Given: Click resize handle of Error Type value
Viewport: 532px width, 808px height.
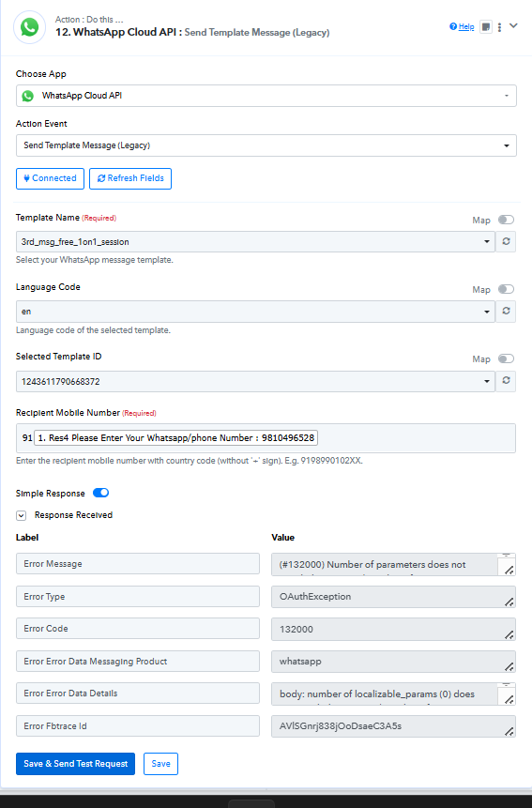Looking at the screenshot, I should (x=509, y=602).
